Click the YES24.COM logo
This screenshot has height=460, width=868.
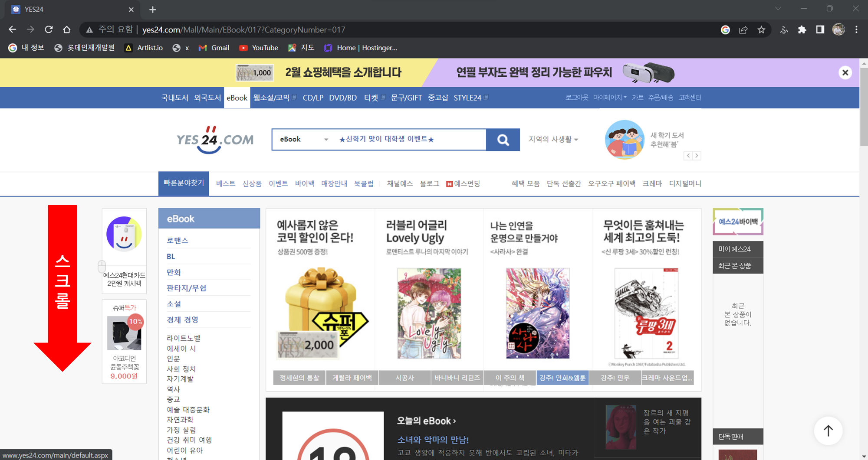tap(215, 140)
